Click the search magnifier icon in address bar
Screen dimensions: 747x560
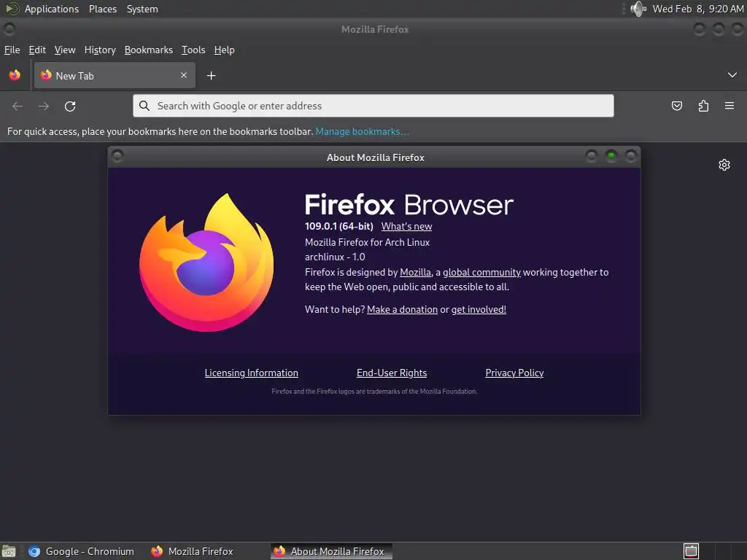pos(144,106)
